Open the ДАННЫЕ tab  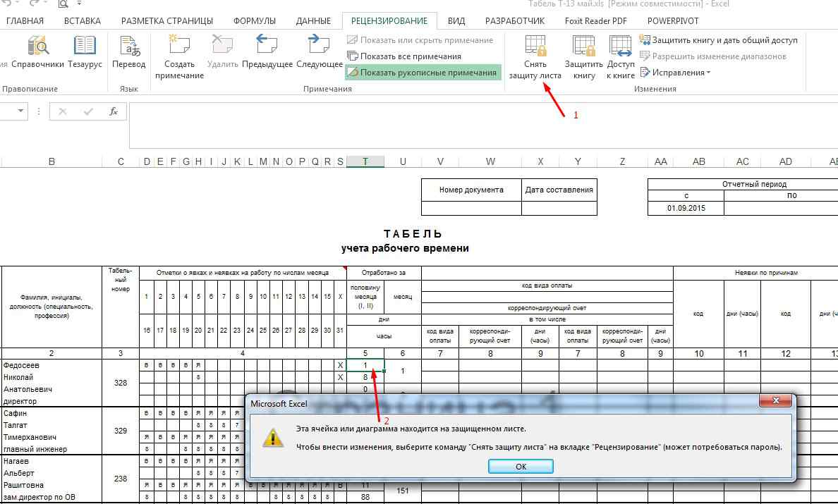pos(313,21)
